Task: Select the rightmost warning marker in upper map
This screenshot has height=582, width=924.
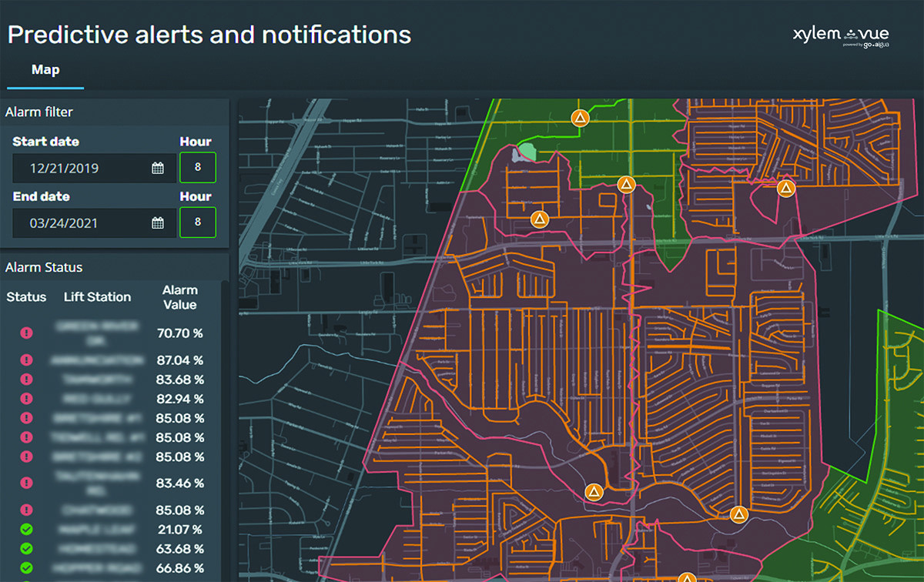Action: point(785,188)
